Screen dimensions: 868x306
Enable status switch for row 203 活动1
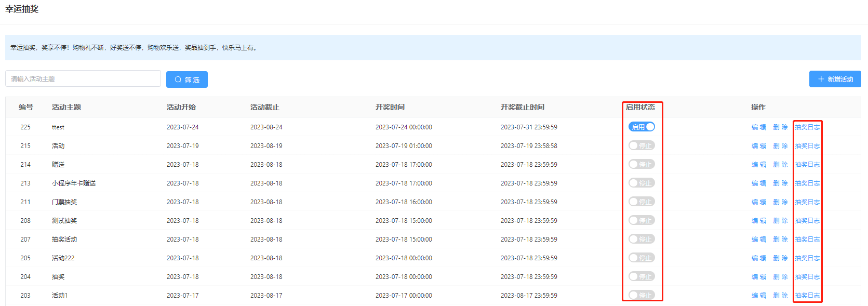pos(642,295)
